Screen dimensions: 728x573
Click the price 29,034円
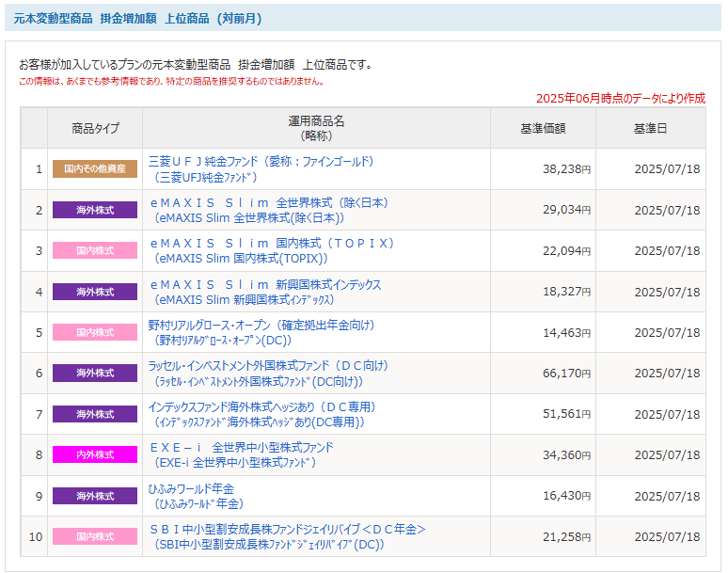coord(566,210)
